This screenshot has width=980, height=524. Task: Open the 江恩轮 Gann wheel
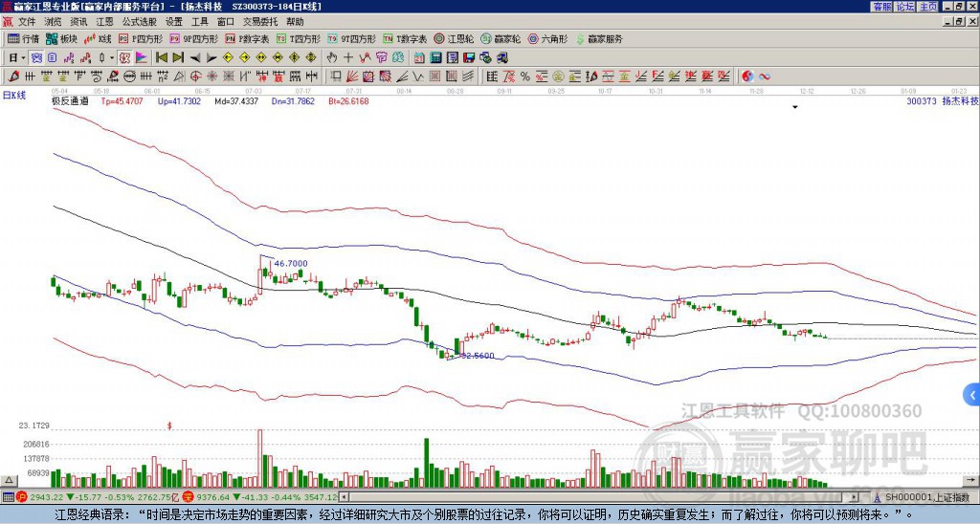(x=454, y=38)
